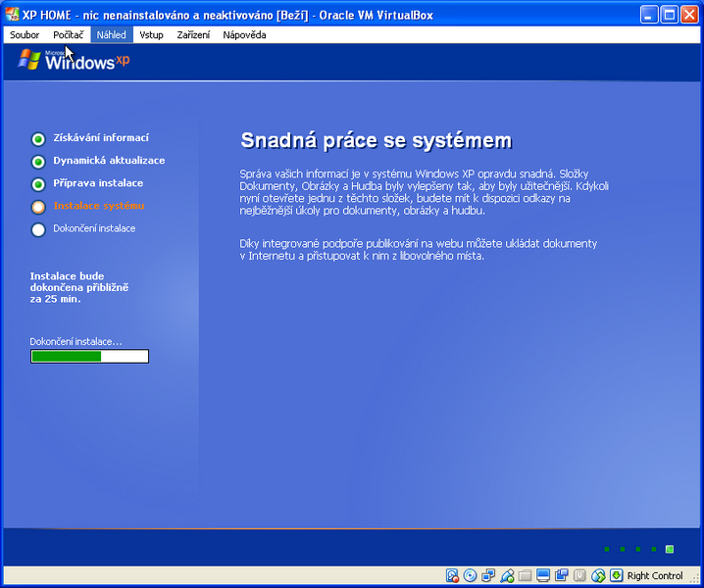Click the recording status icon
Viewport: 704px width, 588px height.
coord(562,575)
